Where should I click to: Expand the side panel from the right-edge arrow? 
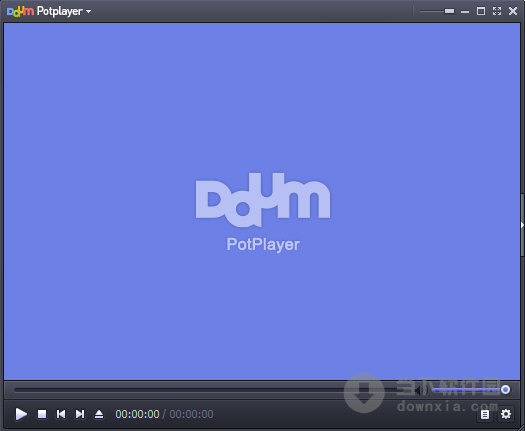click(522, 225)
